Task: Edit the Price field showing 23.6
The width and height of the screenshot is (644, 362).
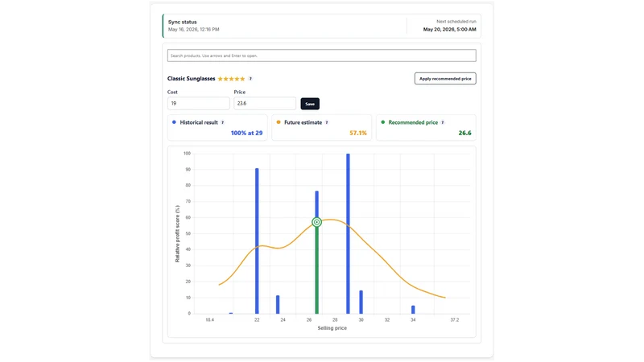Action: [x=265, y=104]
